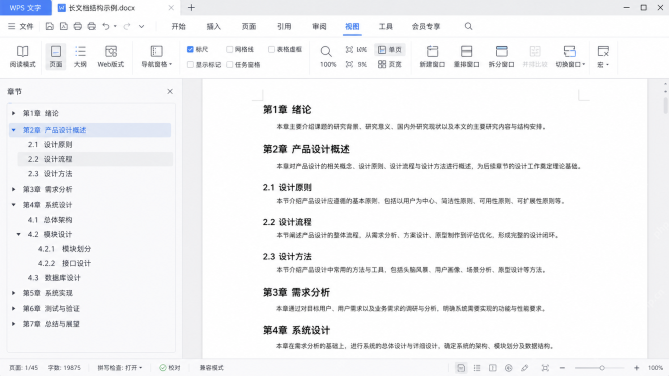Click status bar reading view icon

click(x=493, y=367)
